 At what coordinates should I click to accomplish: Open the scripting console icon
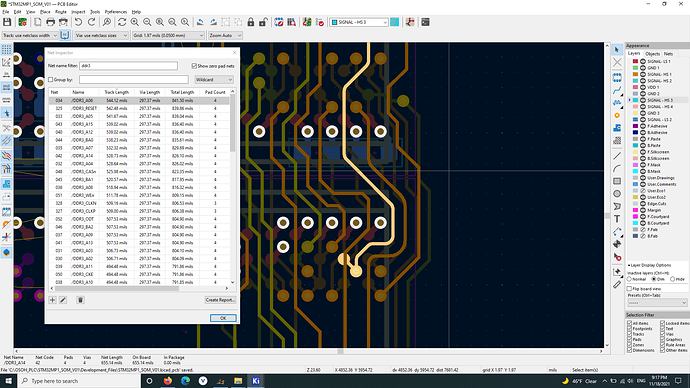425,22
